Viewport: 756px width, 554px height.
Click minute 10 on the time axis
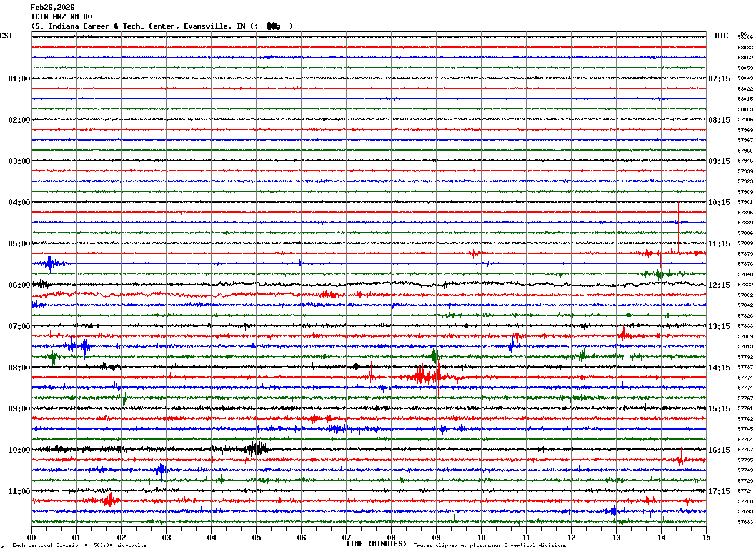481,537
